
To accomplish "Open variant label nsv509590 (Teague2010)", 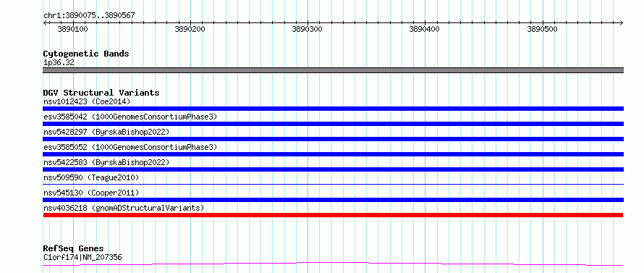I will (x=91, y=177).
